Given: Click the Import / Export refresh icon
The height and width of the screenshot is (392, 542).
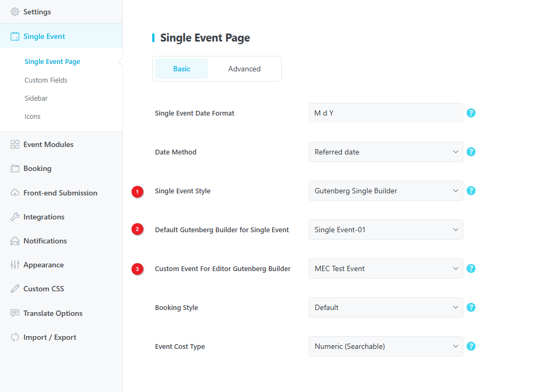Looking at the screenshot, I should [13, 337].
